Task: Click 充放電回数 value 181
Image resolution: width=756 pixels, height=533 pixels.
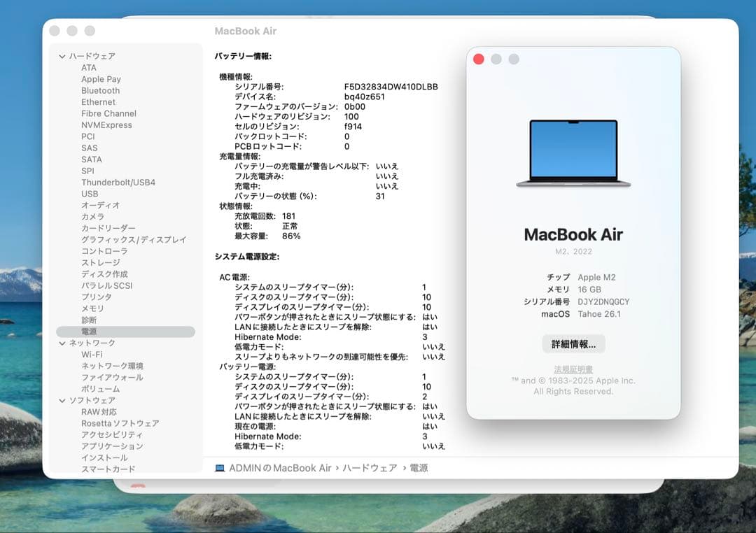Action: 289,216
